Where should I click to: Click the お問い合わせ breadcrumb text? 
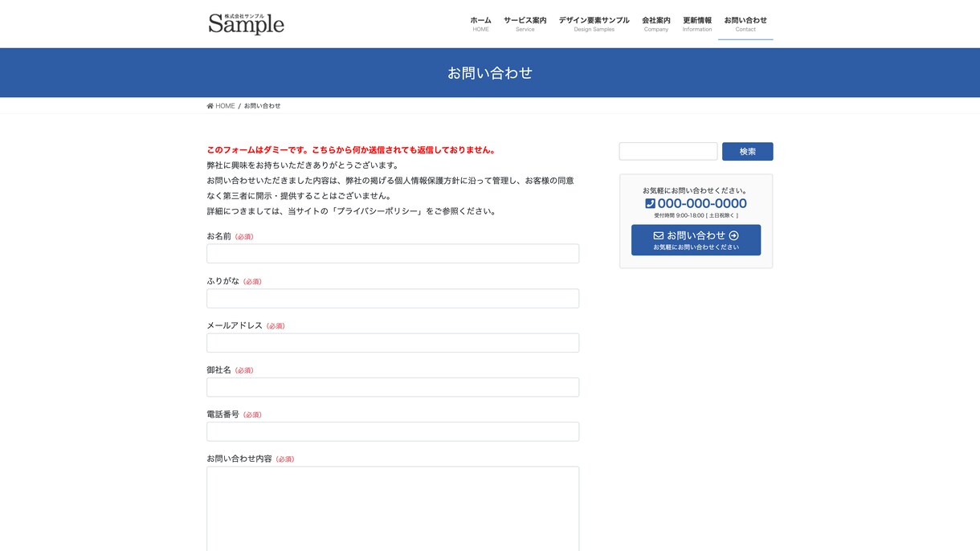(263, 106)
